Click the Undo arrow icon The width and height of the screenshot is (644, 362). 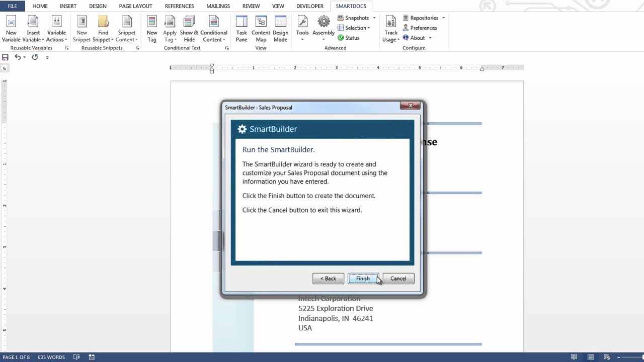tap(18, 57)
